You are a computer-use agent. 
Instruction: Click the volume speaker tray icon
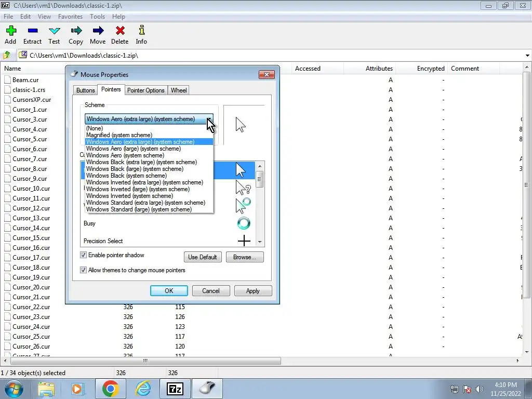pos(479,389)
